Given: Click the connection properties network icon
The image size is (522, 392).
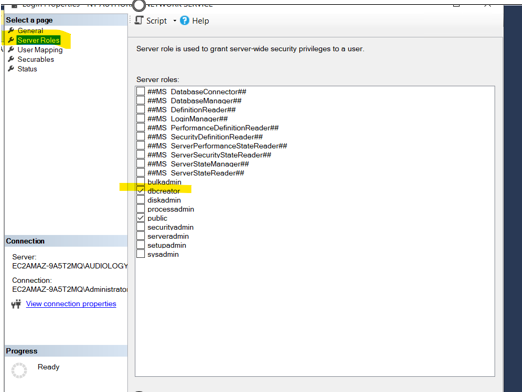Looking at the screenshot, I should pos(16,304).
